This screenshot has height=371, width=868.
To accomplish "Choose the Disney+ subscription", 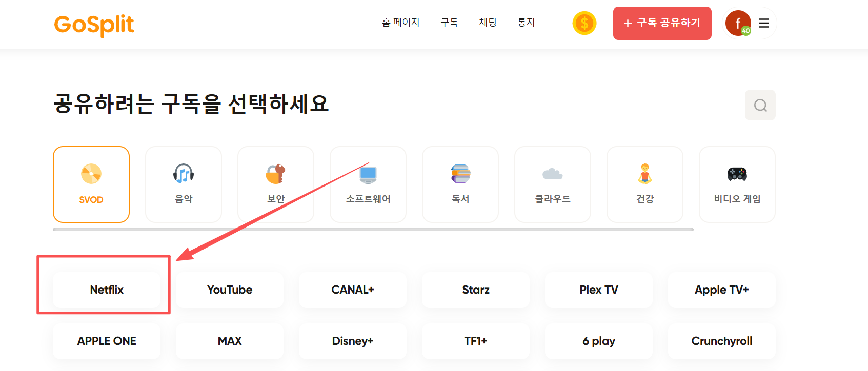I will coord(353,341).
